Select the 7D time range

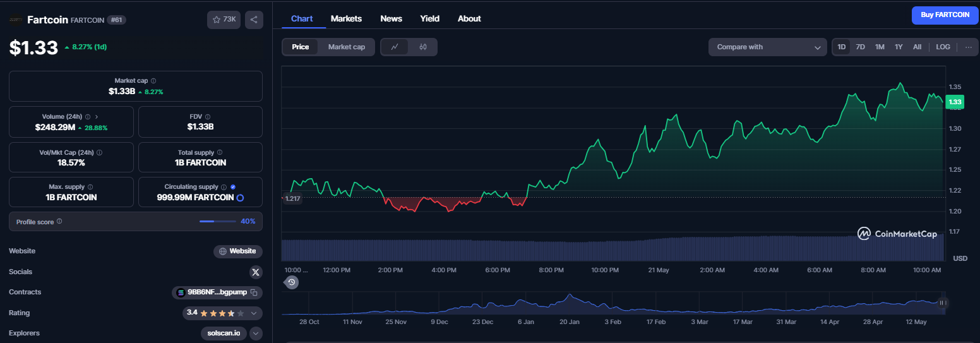860,47
